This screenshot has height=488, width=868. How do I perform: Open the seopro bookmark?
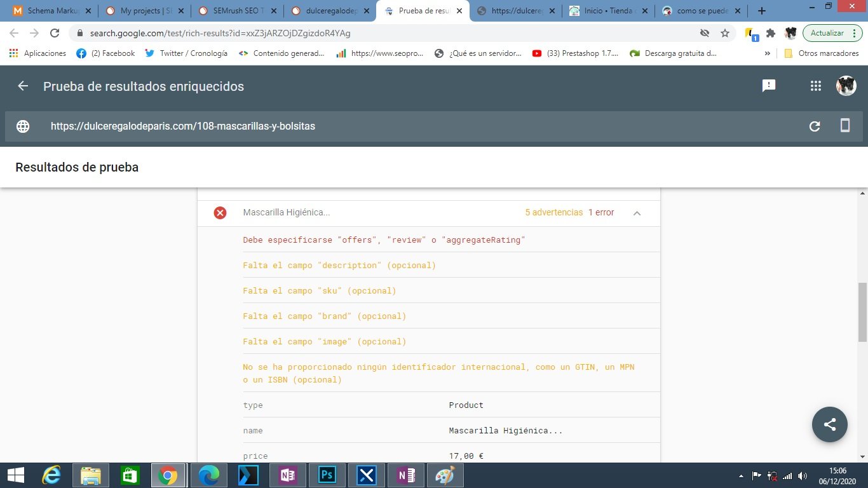click(x=379, y=53)
